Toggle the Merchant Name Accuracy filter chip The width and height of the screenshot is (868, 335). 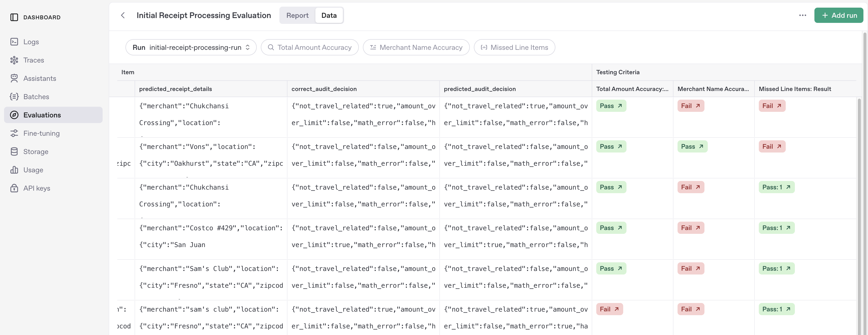coord(416,47)
